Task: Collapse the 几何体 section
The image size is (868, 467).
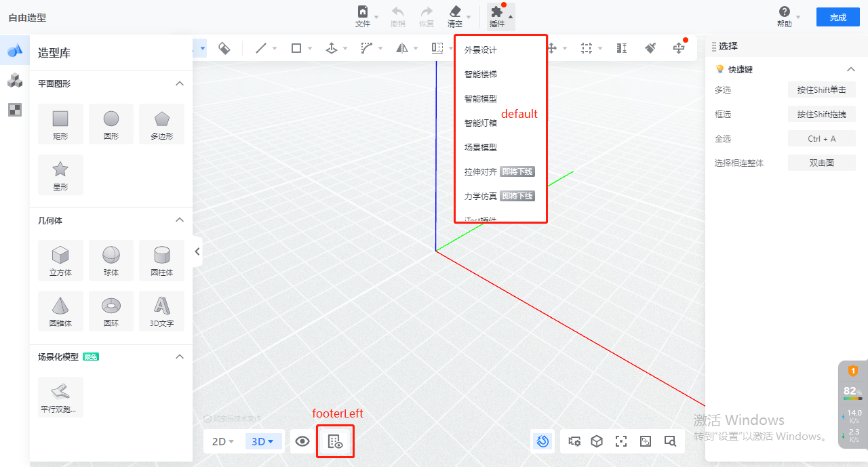Action: (x=180, y=220)
